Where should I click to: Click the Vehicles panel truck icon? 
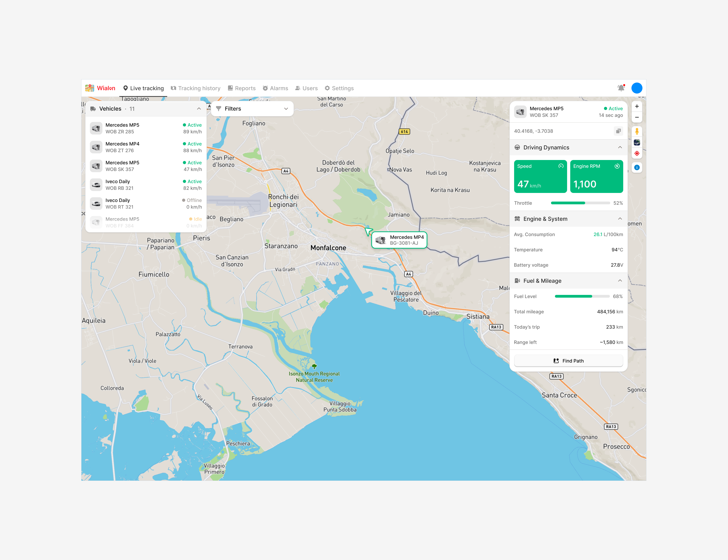point(93,109)
